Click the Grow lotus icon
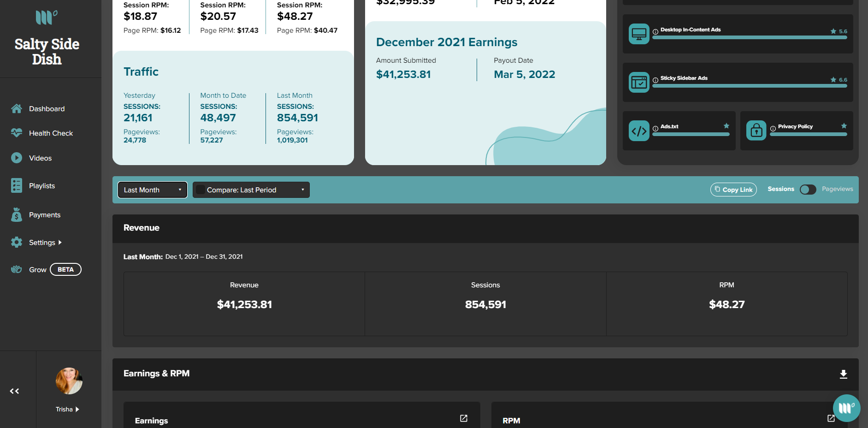Image resolution: width=868 pixels, height=428 pixels. 17,269
